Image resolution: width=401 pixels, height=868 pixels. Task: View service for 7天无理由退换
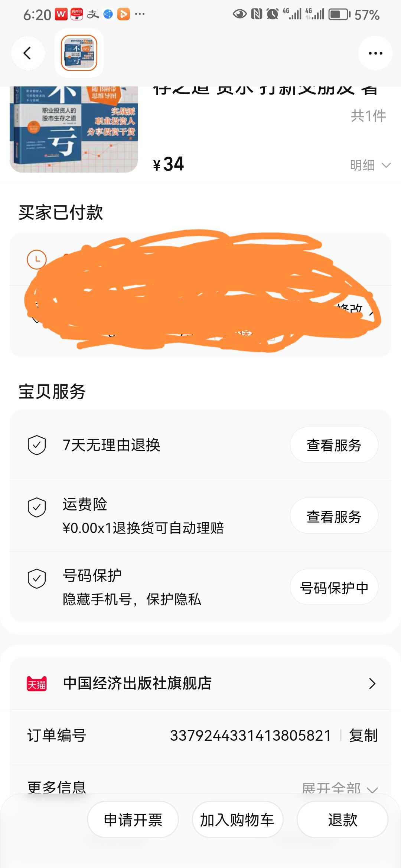(334, 445)
